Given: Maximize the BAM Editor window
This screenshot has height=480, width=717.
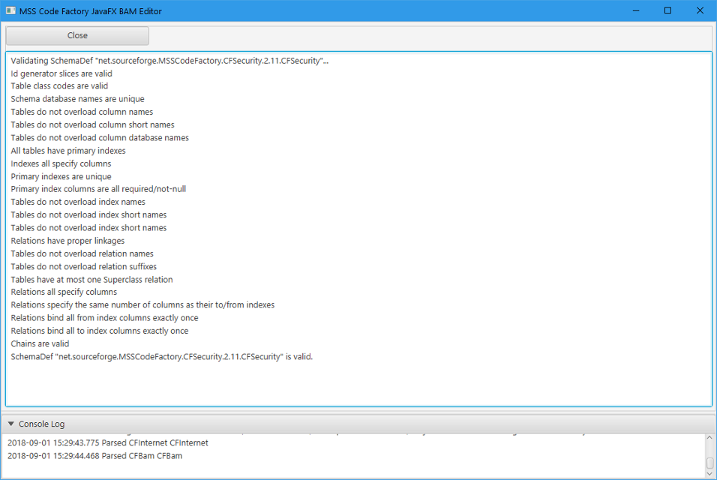Looking at the screenshot, I should click(667, 10).
